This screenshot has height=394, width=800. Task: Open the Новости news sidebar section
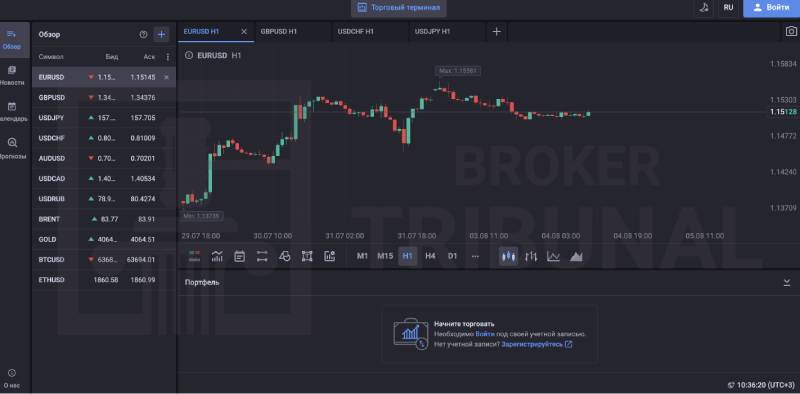click(x=12, y=75)
